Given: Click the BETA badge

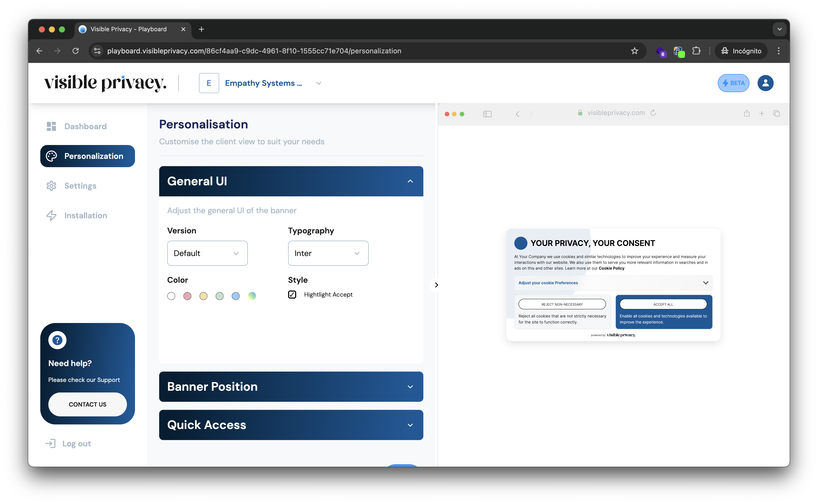Looking at the screenshot, I should [733, 83].
